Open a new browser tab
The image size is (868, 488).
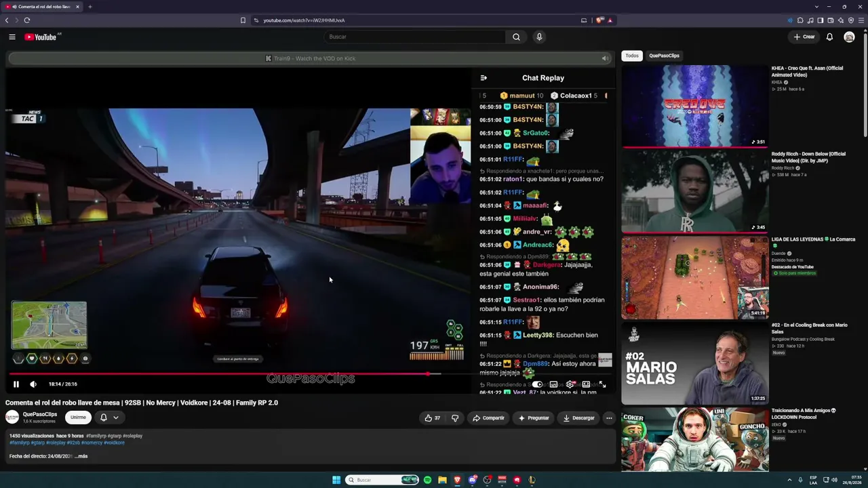(x=90, y=7)
